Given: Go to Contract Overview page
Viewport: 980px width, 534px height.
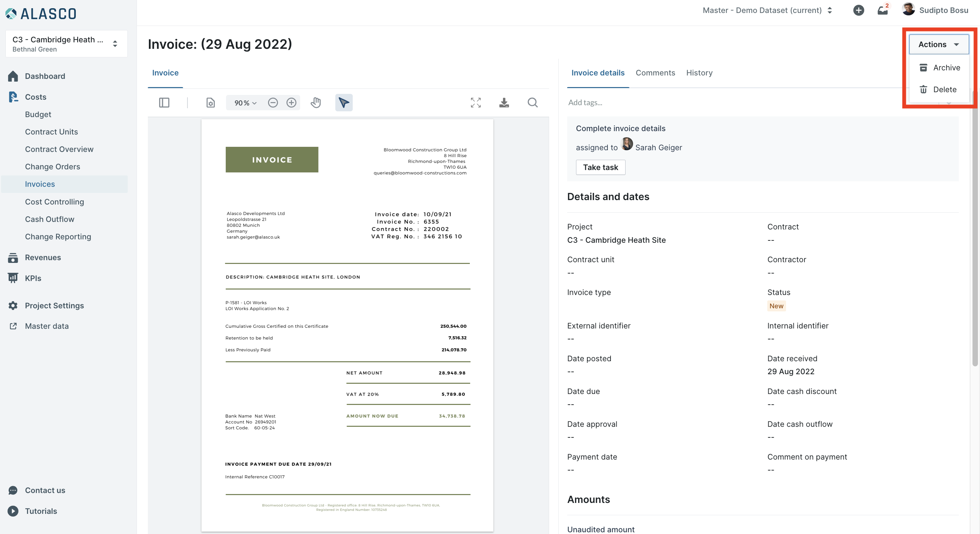Looking at the screenshot, I should coord(59,150).
